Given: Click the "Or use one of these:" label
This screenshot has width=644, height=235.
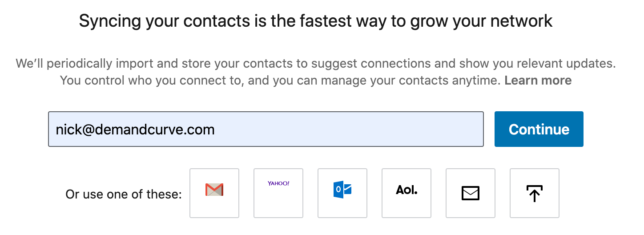Looking at the screenshot, I should click(x=124, y=194).
